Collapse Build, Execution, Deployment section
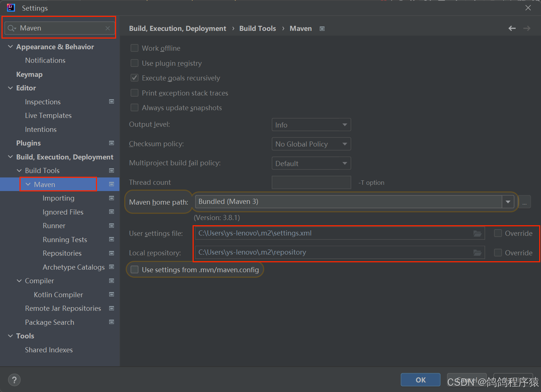The width and height of the screenshot is (541, 392). [10, 157]
